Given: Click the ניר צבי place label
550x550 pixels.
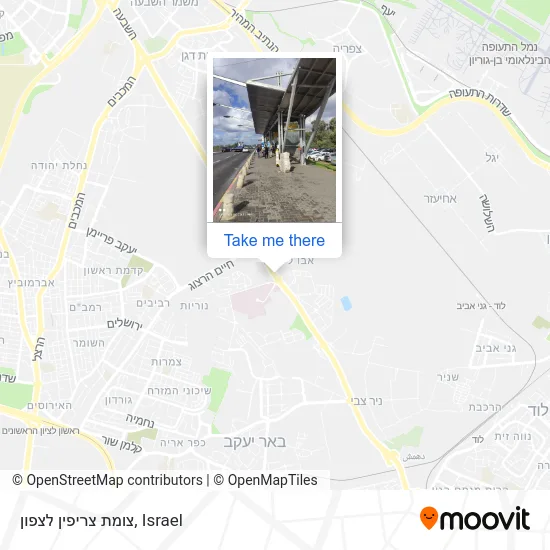Looking at the screenshot, I should pos(367,401).
